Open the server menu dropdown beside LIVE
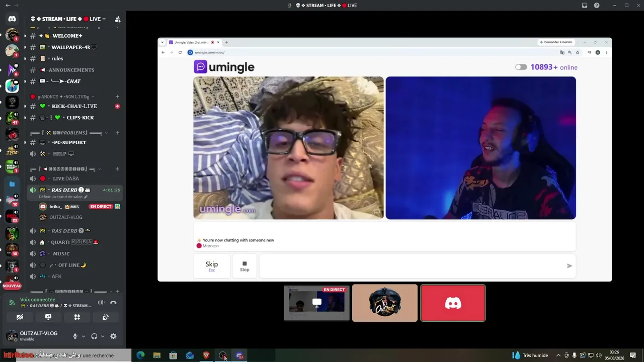This screenshot has width=644, height=362. pos(104,19)
